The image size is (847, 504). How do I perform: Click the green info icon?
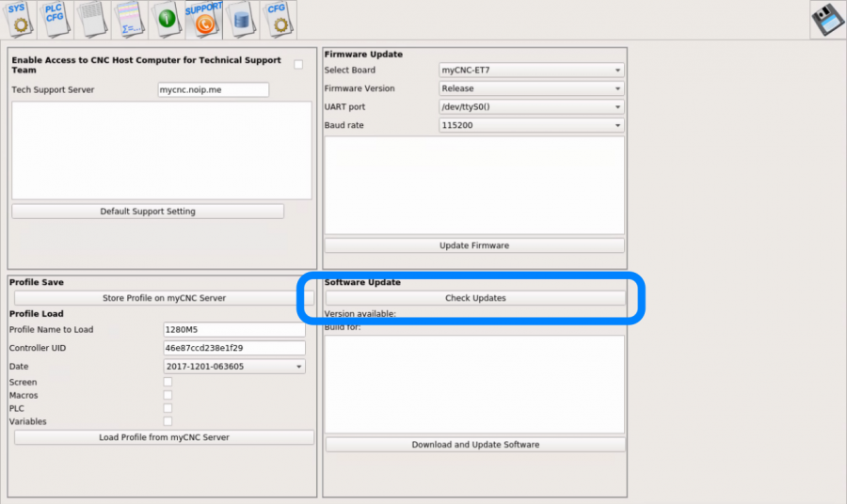[x=167, y=19]
